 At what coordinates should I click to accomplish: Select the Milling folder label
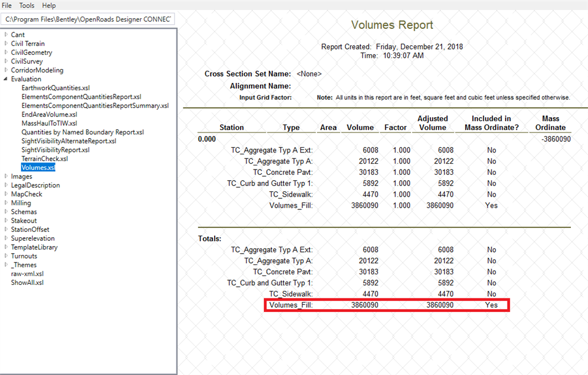[x=21, y=203]
